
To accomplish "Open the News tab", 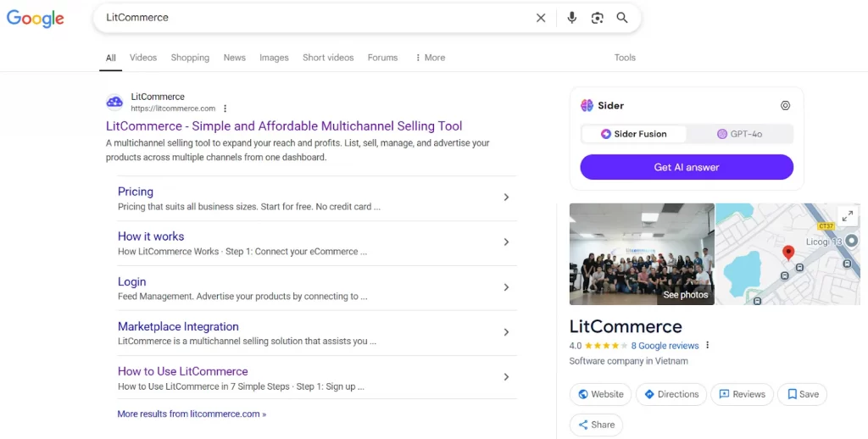I will pyautogui.click(x=235, y=58).
